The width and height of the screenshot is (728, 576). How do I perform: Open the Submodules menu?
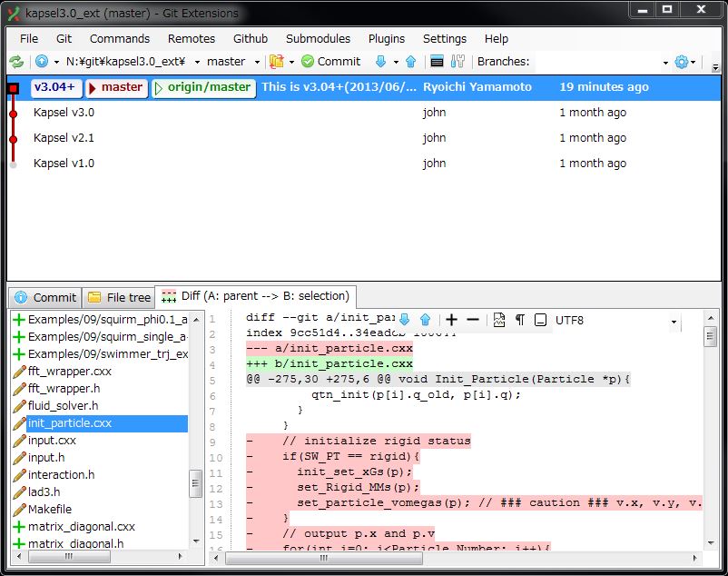[x=318, y=38]
